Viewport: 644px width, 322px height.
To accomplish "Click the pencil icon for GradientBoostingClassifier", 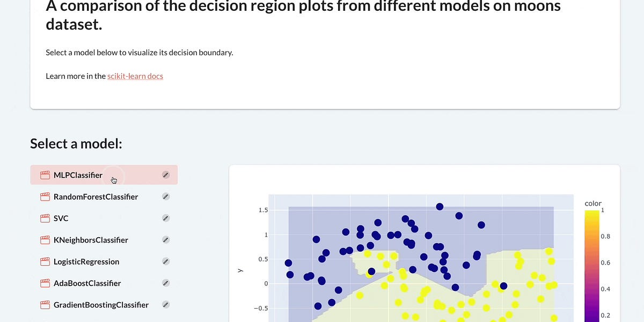I will (166, 304).
